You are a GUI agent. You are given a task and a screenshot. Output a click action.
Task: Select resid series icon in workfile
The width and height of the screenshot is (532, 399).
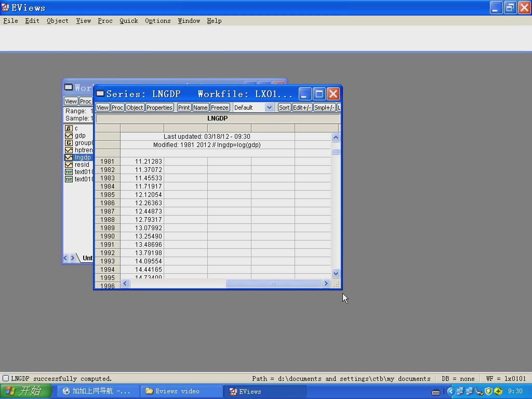pos(69,165)
